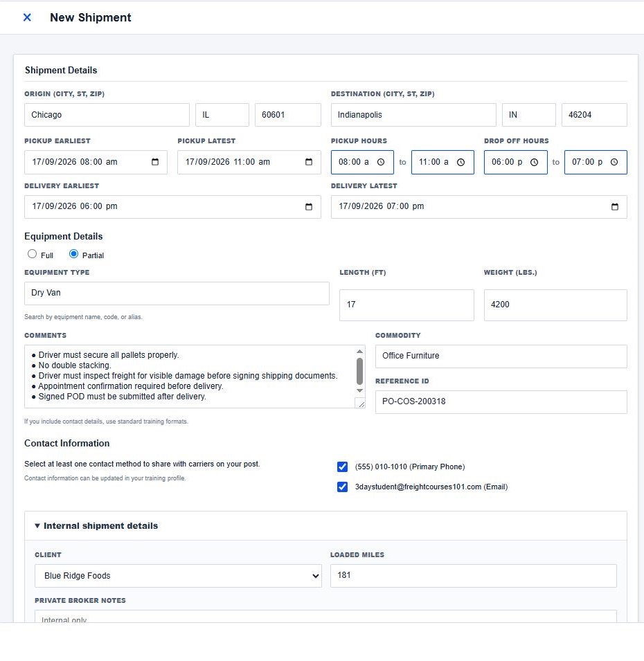Click the destination city field Indianapolis
This screenshot has width=644, height=661.
413,115
